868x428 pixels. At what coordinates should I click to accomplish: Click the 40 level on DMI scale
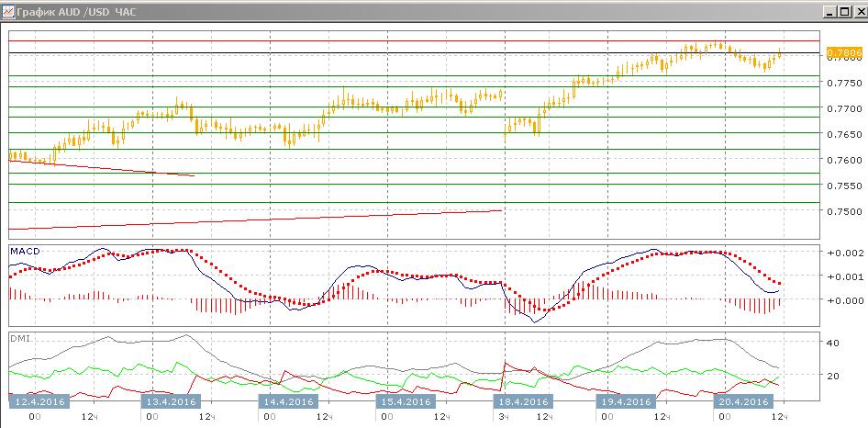834,344
